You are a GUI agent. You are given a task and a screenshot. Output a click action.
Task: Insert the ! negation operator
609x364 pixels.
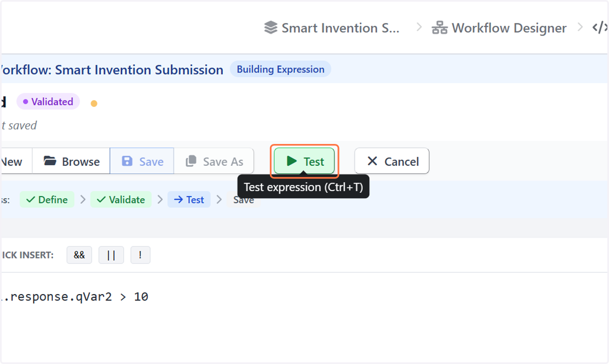coord(141,255)
